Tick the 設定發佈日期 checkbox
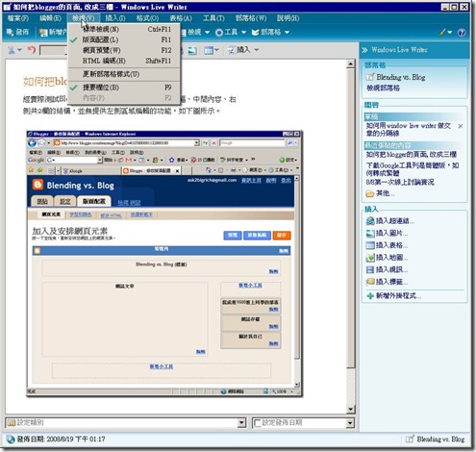 (x=257, y=423)
